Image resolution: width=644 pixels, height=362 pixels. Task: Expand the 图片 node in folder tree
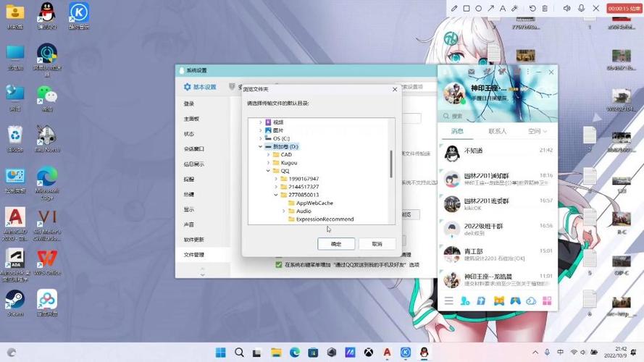point(260,130)
